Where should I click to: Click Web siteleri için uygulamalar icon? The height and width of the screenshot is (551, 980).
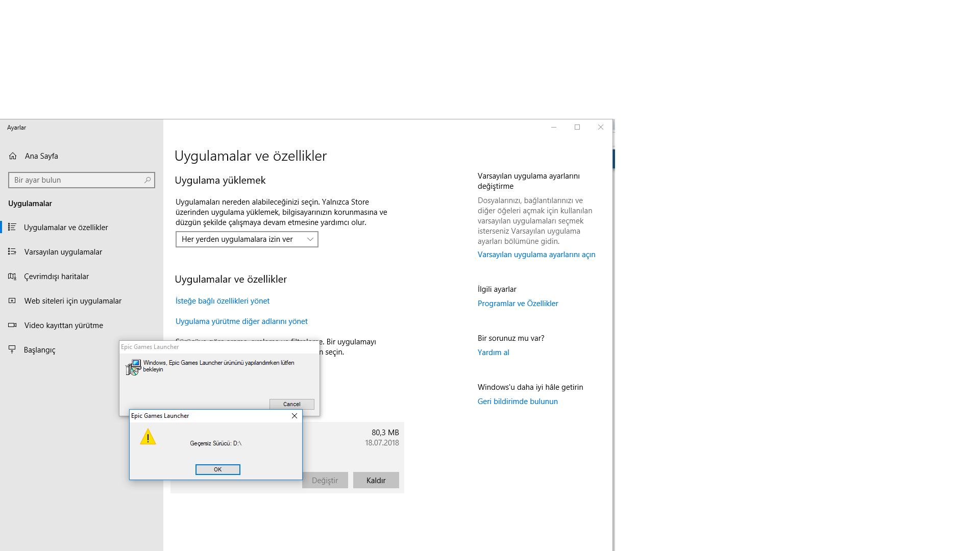click(12, 300)
